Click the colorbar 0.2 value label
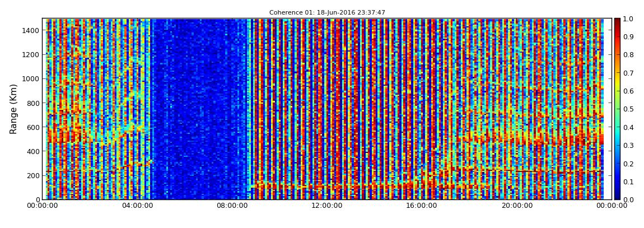This screenshot has width=644, height=228. (628, 164)
